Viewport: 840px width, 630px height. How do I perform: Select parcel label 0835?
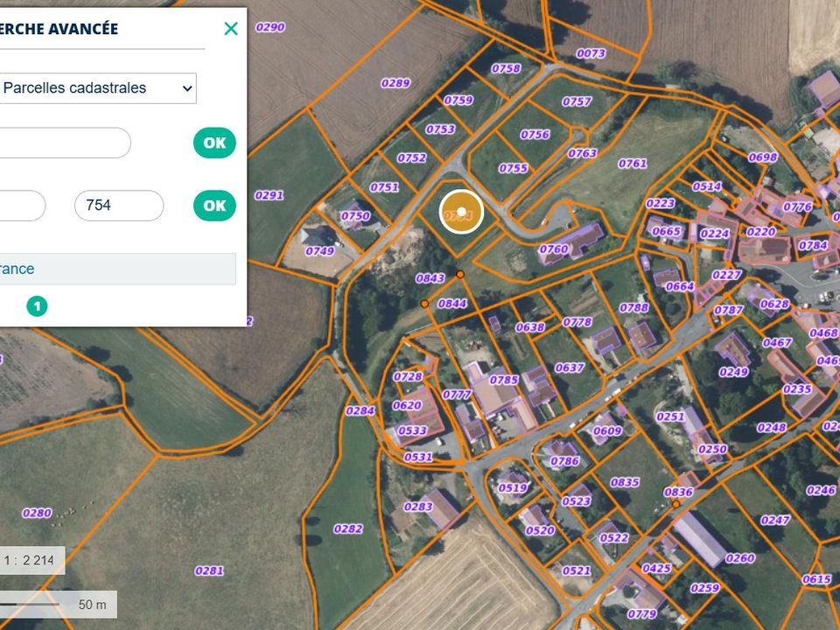[625, 483]
